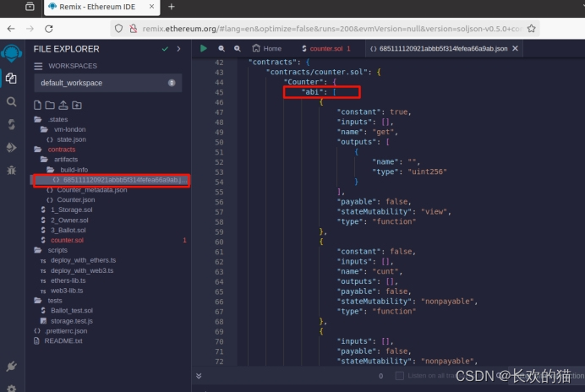The height and width of the screenshot is (392, 585).
Task: Open 1_Storage.sol file
Action: click(x=67, y=210)
